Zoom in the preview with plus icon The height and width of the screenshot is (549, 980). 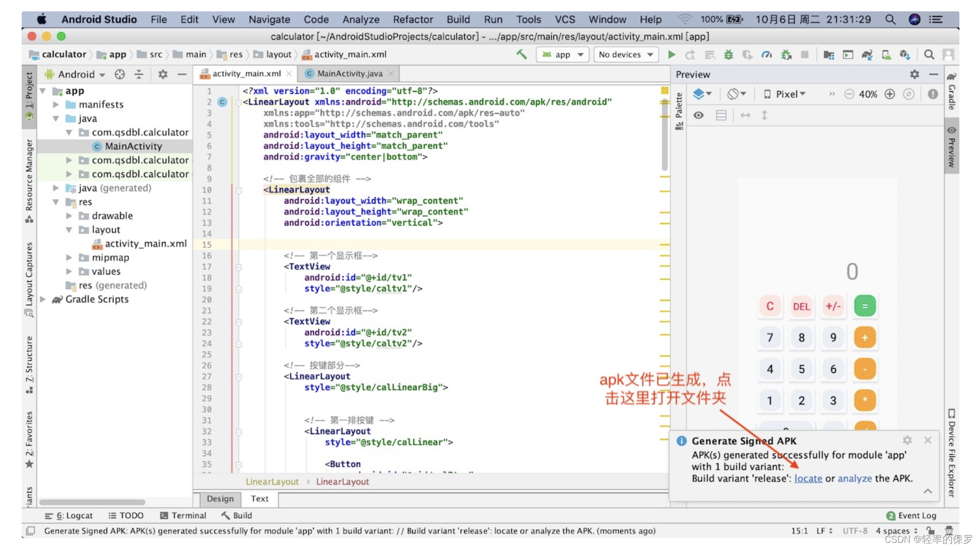(x=889, y=94)
